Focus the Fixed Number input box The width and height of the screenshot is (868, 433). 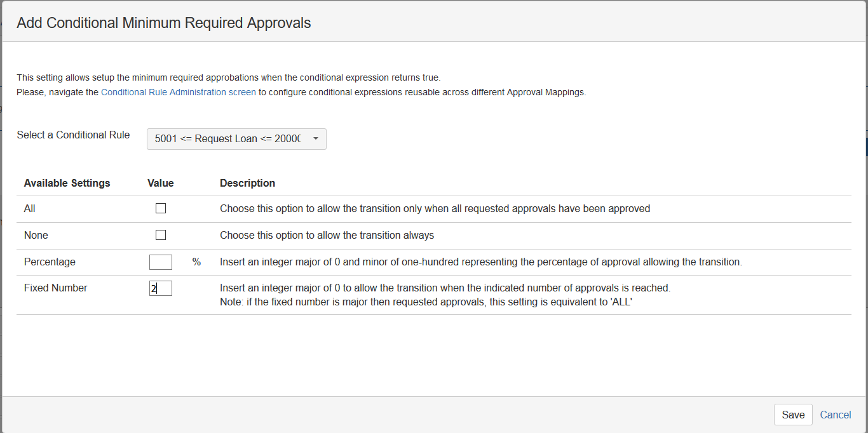click(x=161, y=288)
